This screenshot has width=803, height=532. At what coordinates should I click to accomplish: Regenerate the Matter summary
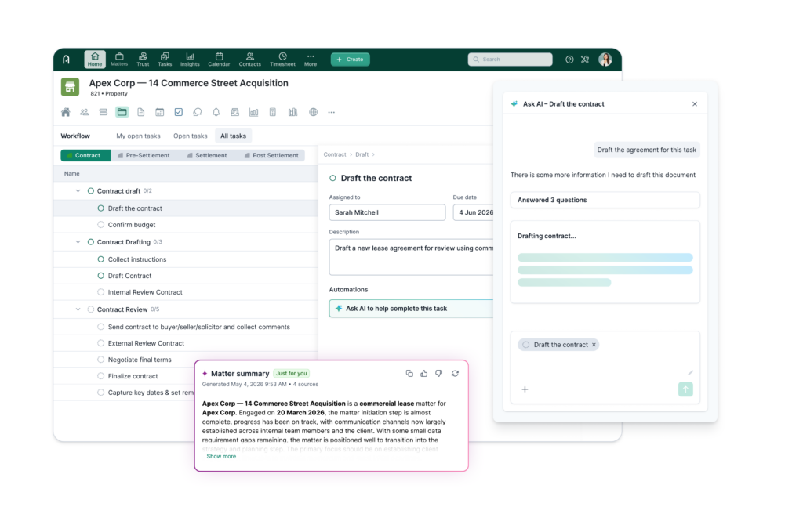[455, 374]
